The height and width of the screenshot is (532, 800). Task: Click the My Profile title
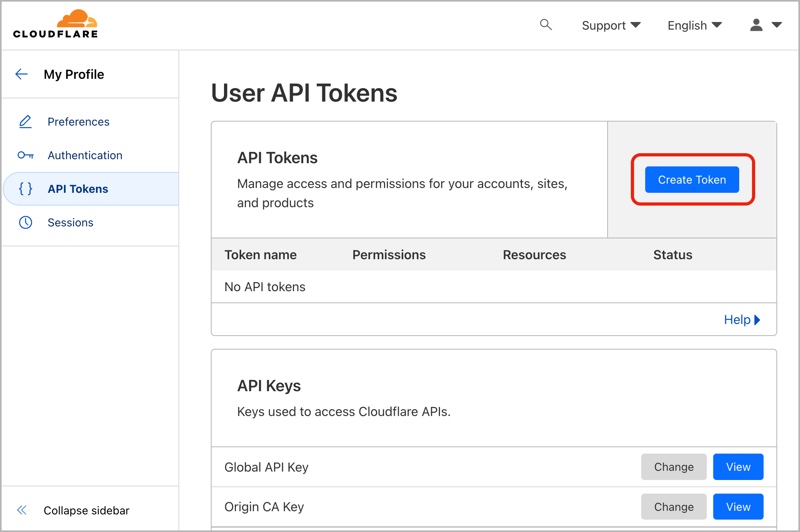[x=74, y=74]
